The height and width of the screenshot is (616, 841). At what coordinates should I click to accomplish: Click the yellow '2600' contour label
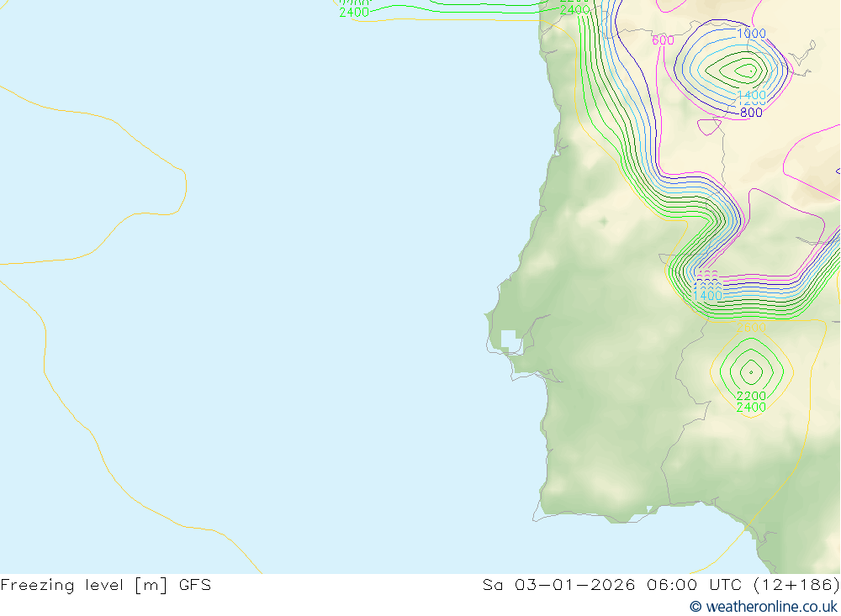pos(751,328)
